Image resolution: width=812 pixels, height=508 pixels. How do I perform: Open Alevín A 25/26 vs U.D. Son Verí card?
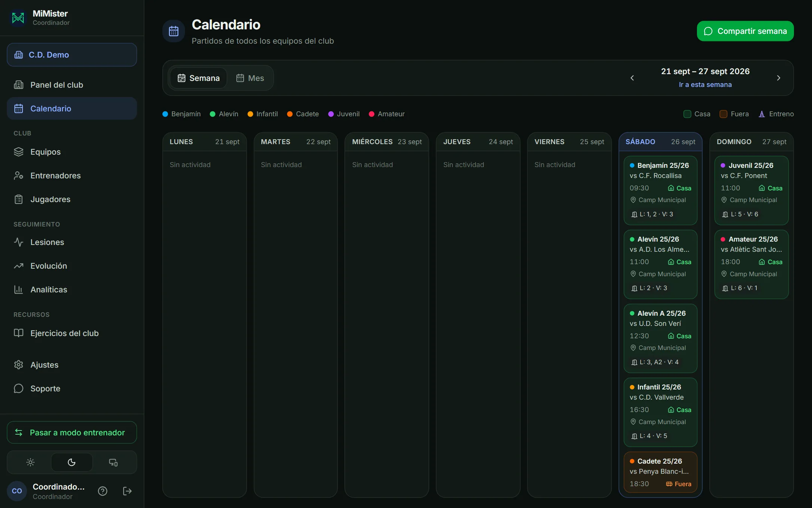pos(661,338)
